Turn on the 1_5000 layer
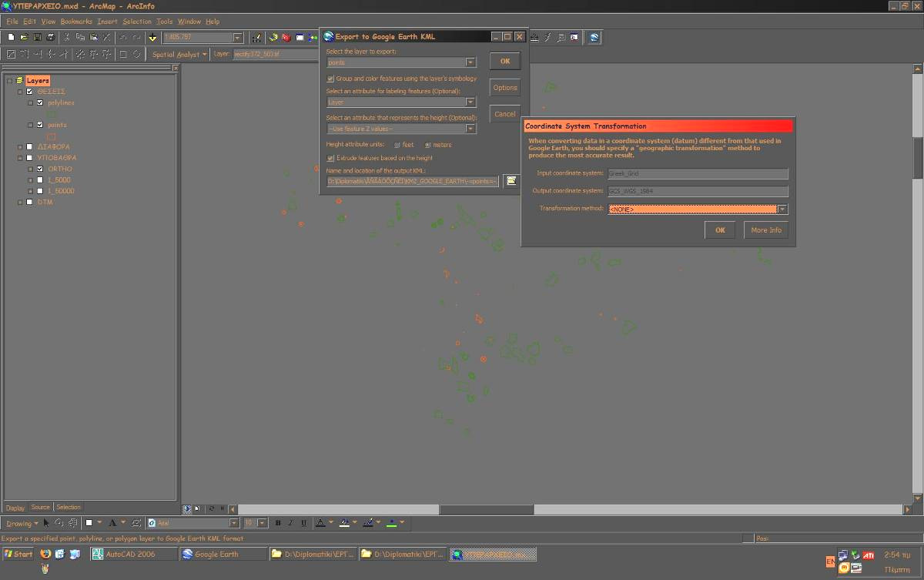Viewport: 924px width, 580px height. [x=40, y=179]
